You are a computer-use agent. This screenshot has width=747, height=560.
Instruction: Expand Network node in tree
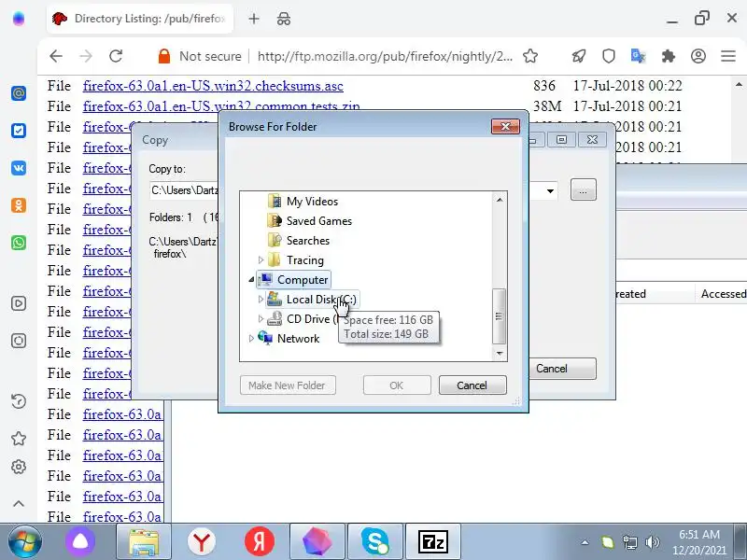coord(251,338)
